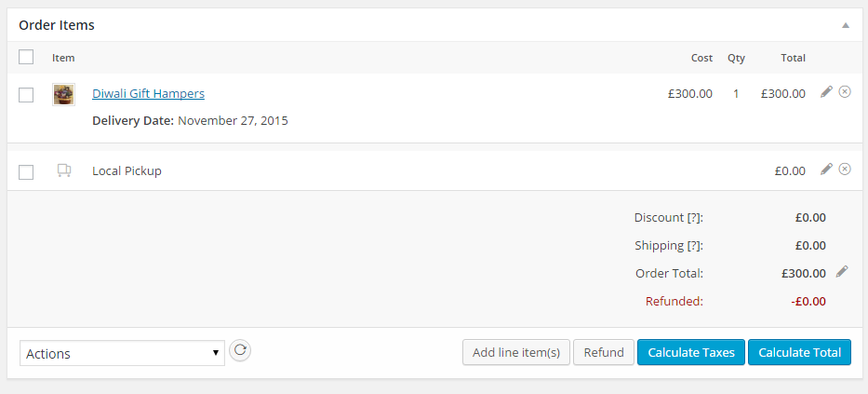Image resolution: width=868 pixels, height=394 pixels.
Task: Click the Calculate Total button
Action: [799, 352]
